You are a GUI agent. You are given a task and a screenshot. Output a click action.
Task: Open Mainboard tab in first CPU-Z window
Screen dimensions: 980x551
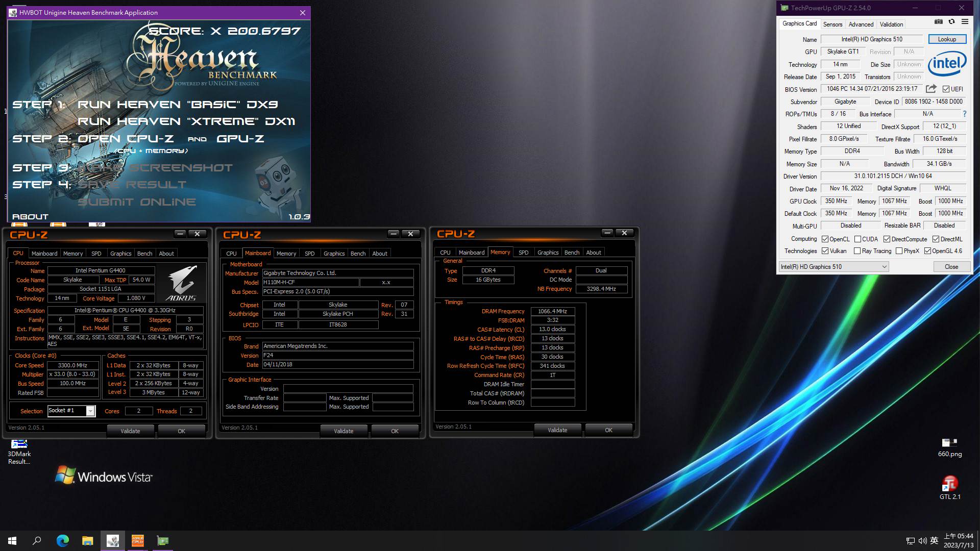coord(44,254)
